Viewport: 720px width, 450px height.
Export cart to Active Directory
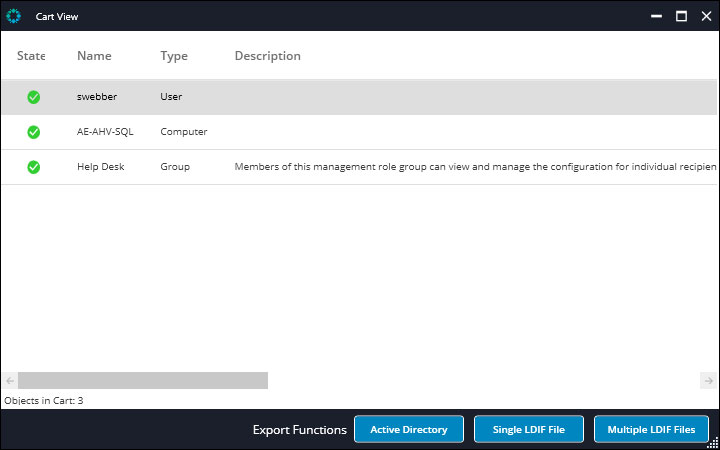click(x=409, y=429)
